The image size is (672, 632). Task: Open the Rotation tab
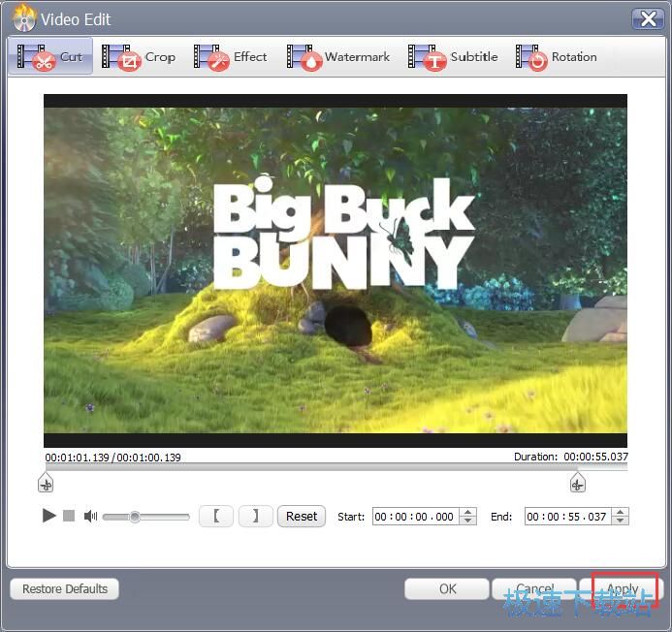556,57
